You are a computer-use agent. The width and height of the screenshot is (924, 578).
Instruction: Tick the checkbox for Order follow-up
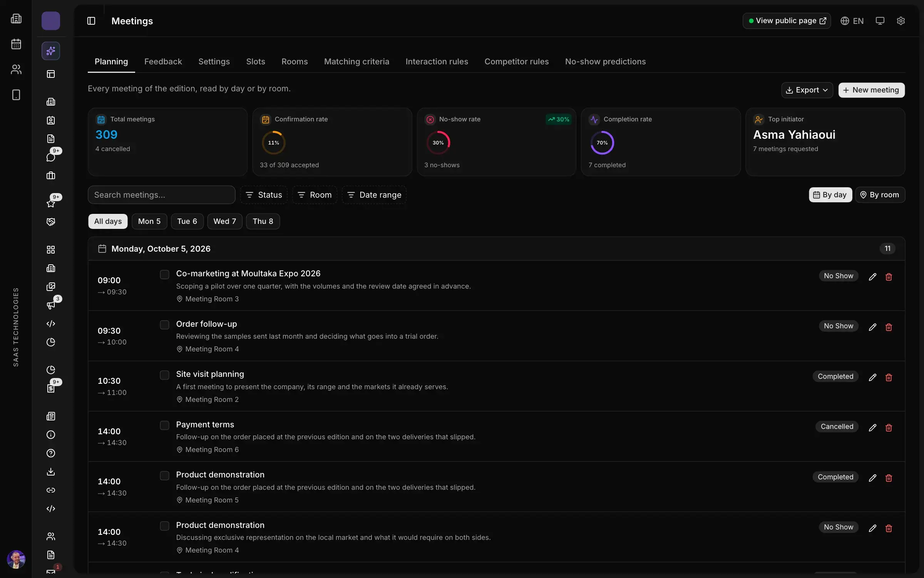[x=164, y=325]
